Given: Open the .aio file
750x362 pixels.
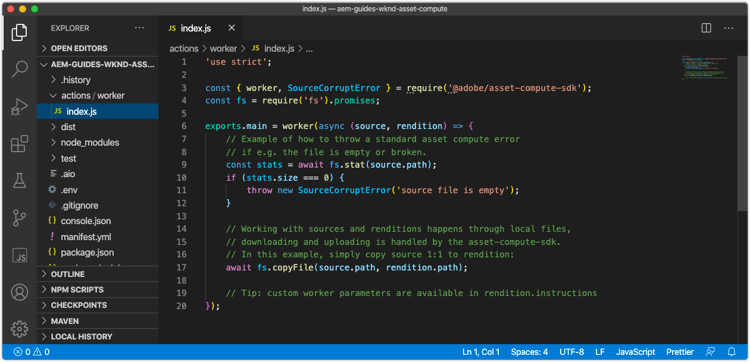Looking at the screenshot, I should (98, 174).
